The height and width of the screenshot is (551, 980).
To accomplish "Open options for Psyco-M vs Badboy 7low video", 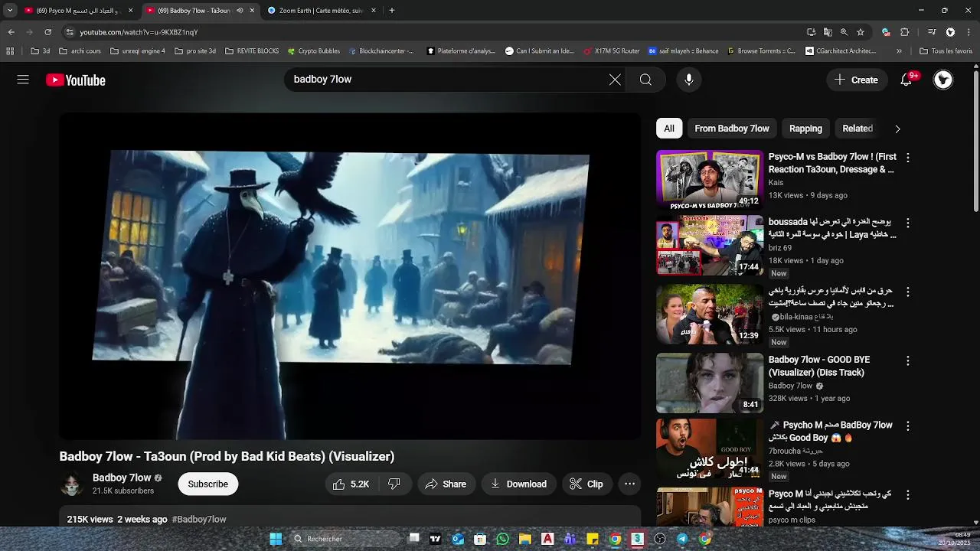I will point(908,158).
